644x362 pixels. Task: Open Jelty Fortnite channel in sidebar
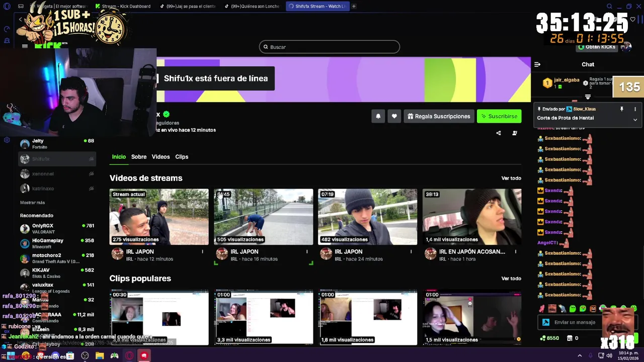(57, 144)
